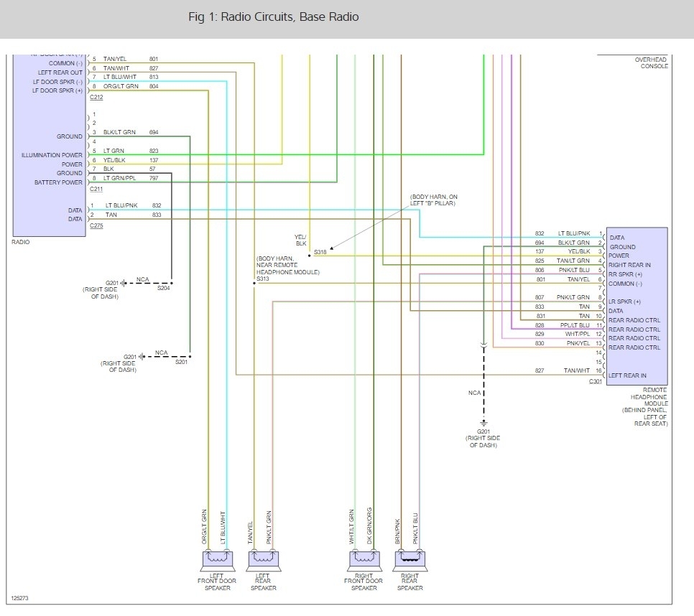Click the RADIO module label
Image resolution: width=694 pixels, height=616 pixels.
pyautogui.click(x=20, y=242)
